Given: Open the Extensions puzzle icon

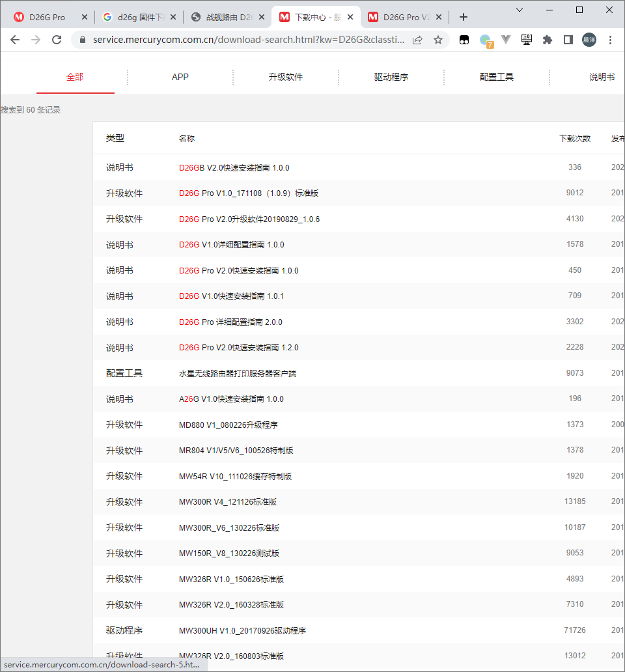Looking at the screenshot, I should (x=548, y=40).
